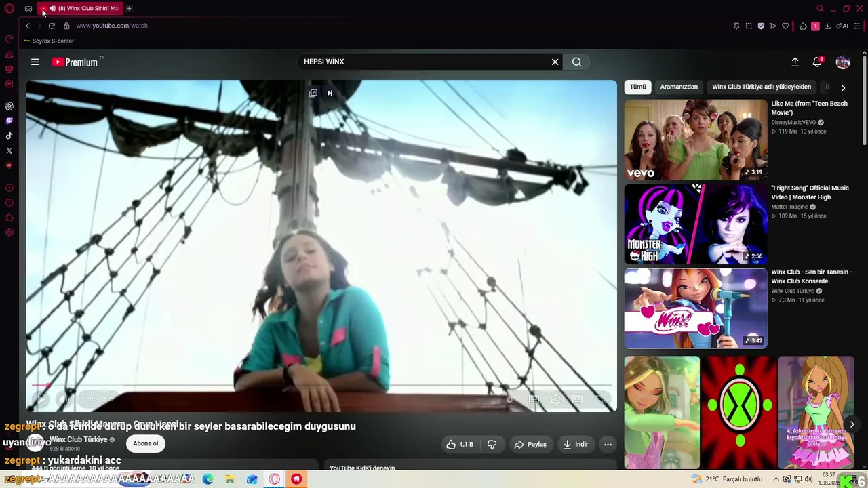The height and width of the screenshot is (488, 868).
Task: Open the YouTube upload/create button
Action: coord(795,62)
